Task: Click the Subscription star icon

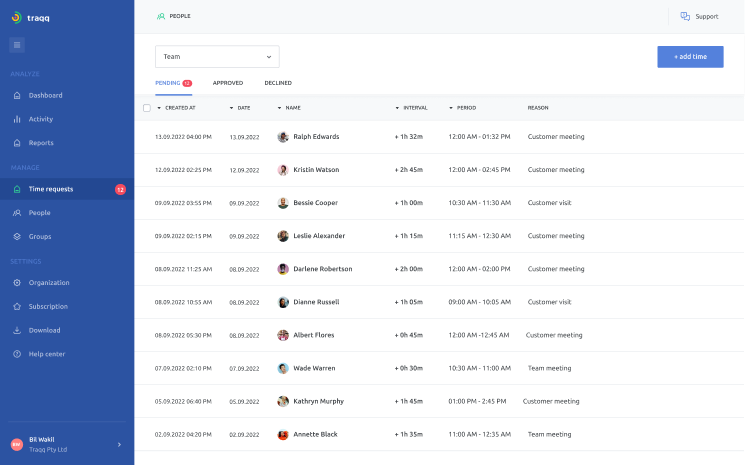Action: coord(17,307)
